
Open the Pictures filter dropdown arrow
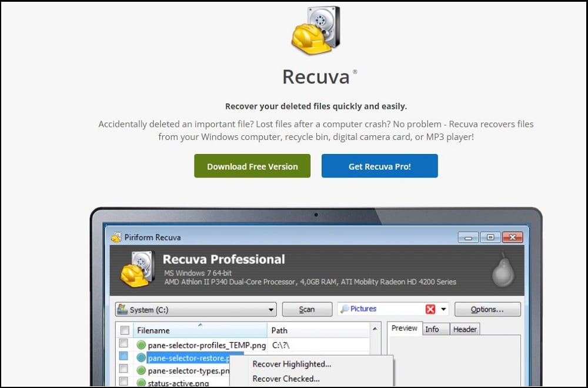443,309
